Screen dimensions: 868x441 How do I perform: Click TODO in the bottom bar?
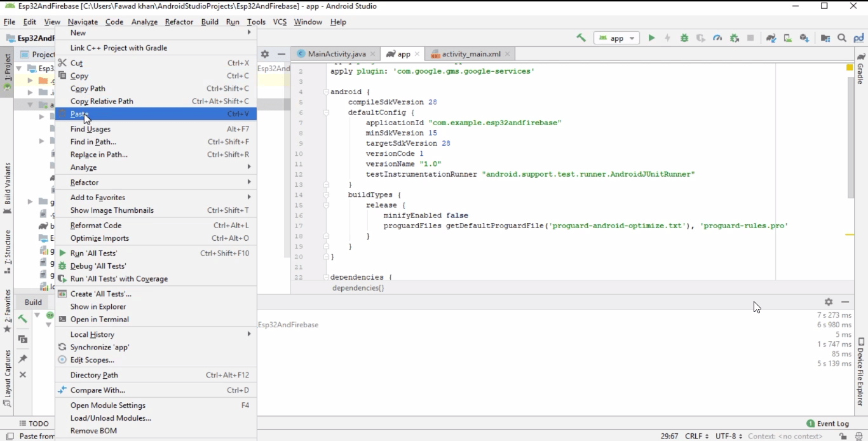click(35, 423)
